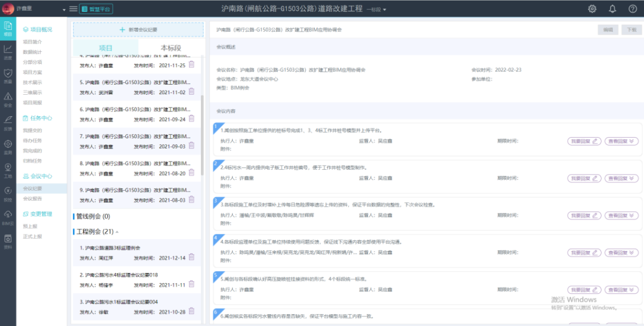The width and height of the screenshot is (644, 326).
Task: Open 项目简介 in the side menu
Action: (32, 42)
